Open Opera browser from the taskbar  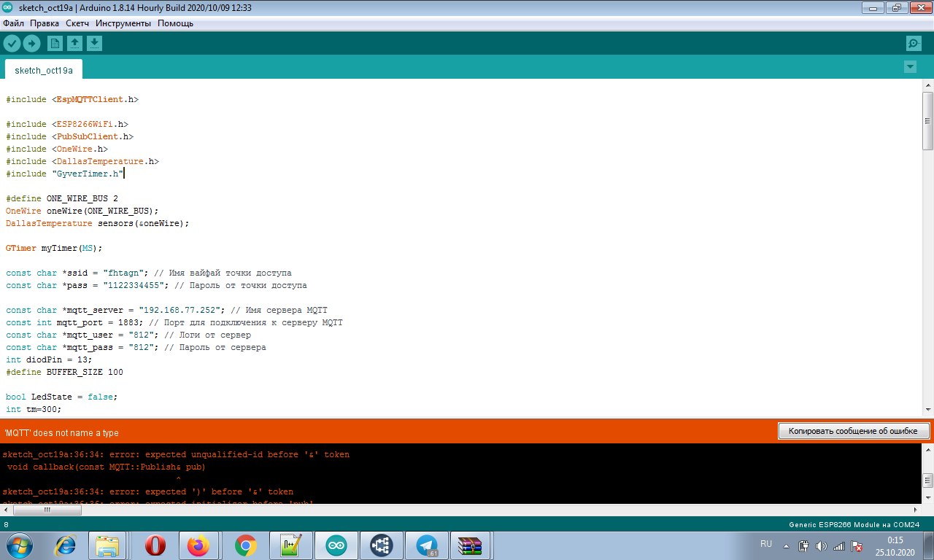coord(155,545)
